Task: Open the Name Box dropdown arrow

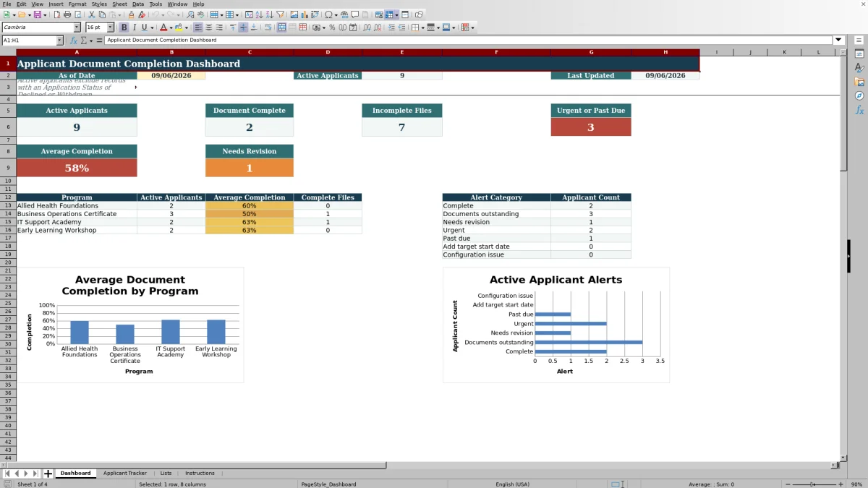Action: coord(59,40)
